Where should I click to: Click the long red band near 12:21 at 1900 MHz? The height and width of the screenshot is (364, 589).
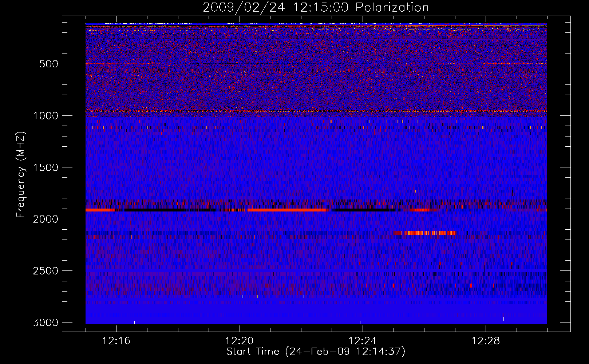coord(287,210)
